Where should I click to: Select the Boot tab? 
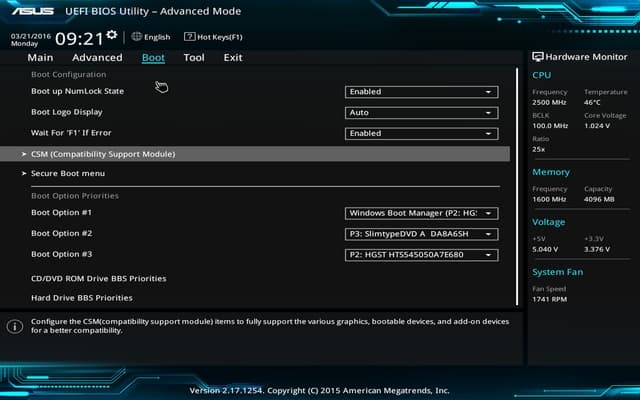(x=153, y=58)
